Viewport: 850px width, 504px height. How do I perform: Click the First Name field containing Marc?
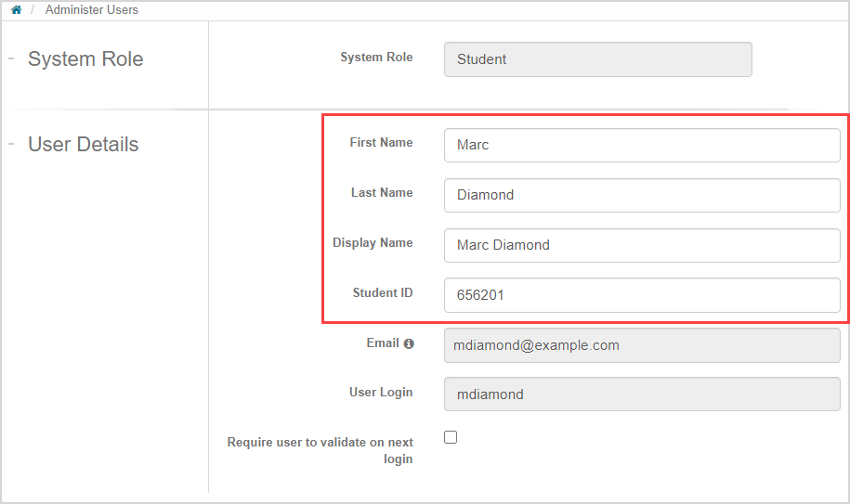click(641, 145)
